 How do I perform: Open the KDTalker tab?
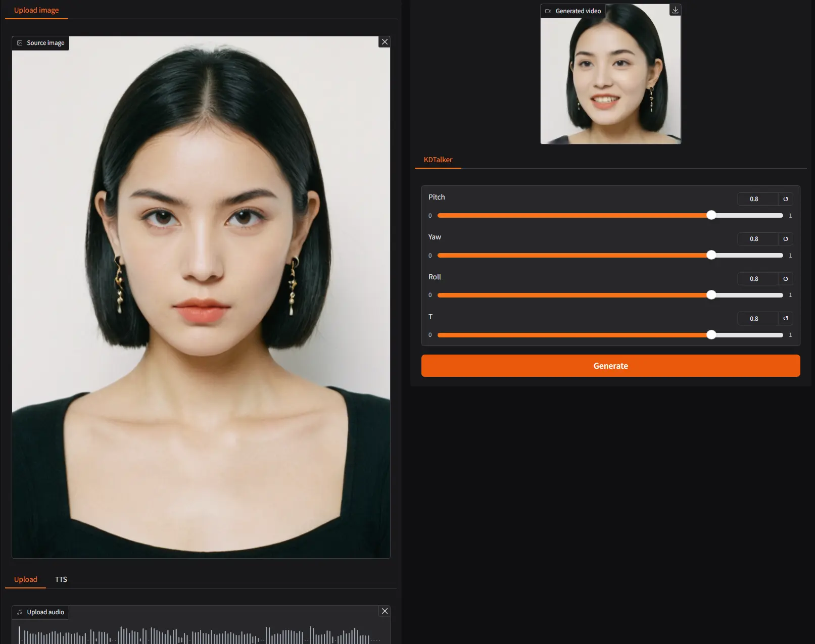(438, 160)
